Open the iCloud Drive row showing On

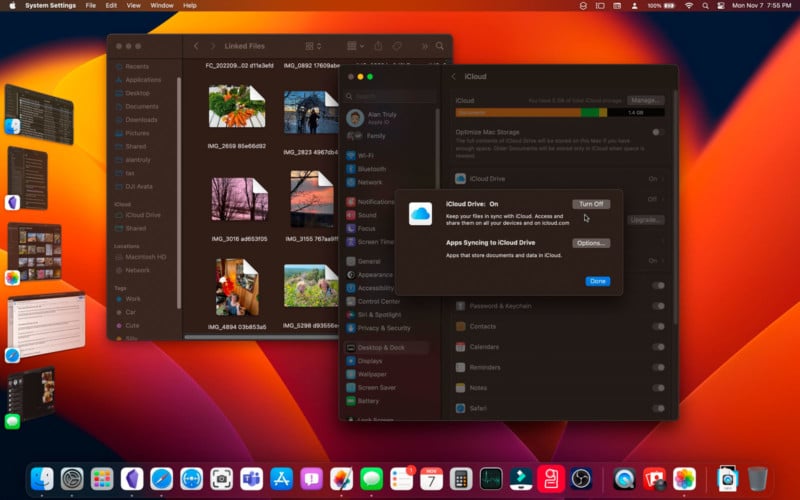(x=560, y=179)
